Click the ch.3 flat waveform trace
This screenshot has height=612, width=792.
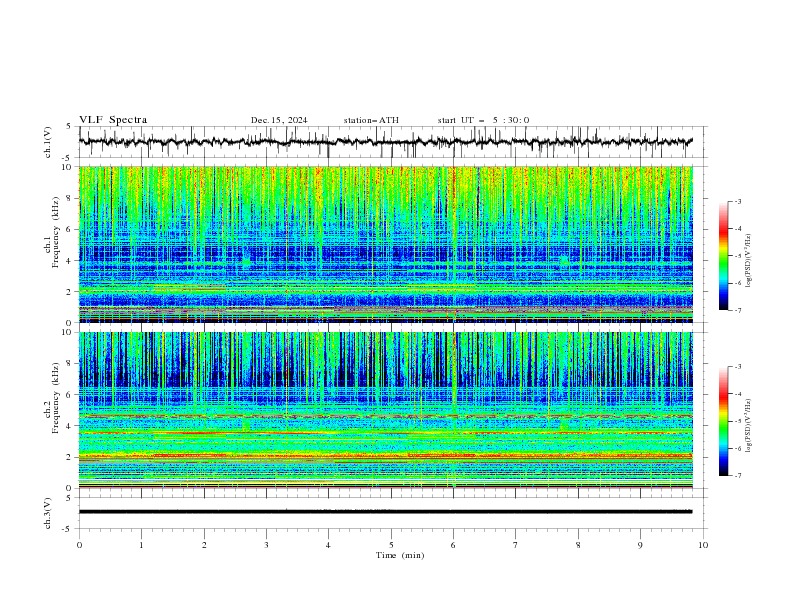pos(385,512)
